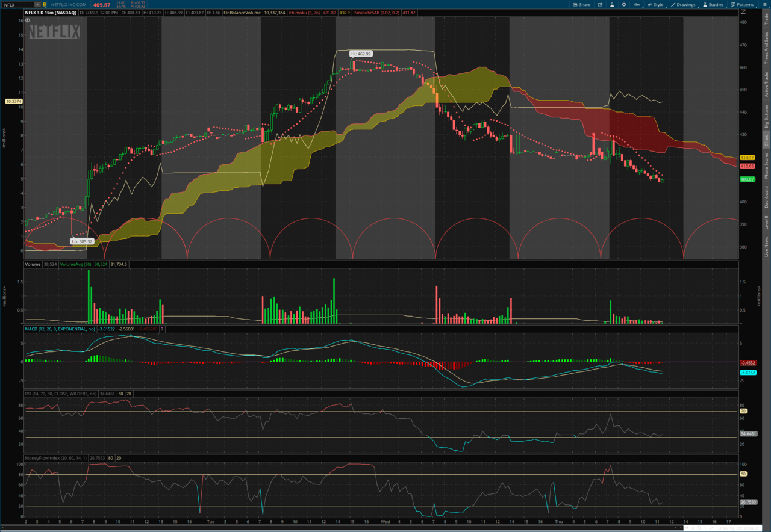Click the bottom horizontal-arrows expand icon
This screenshot has width=771, height=532.
click(687, 528)
